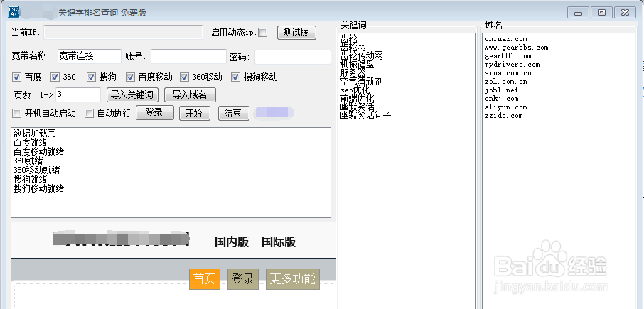Enable the 启用动态ip checkbox
The width and height of the screenshot is (644, 309).
262,33
